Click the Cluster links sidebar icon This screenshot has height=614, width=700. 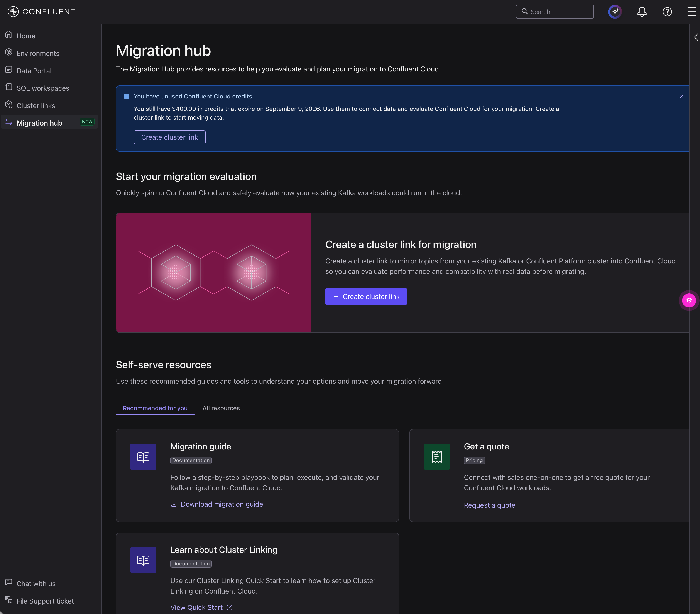pyautogui.click(x=9, y=105)
